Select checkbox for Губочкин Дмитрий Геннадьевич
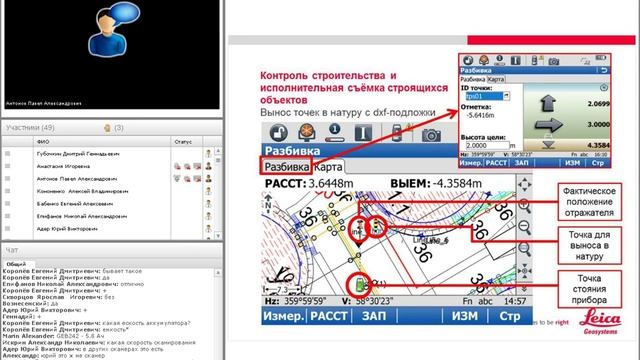The height and width of the screenshot is (360, 640). [x=8, y=154]
